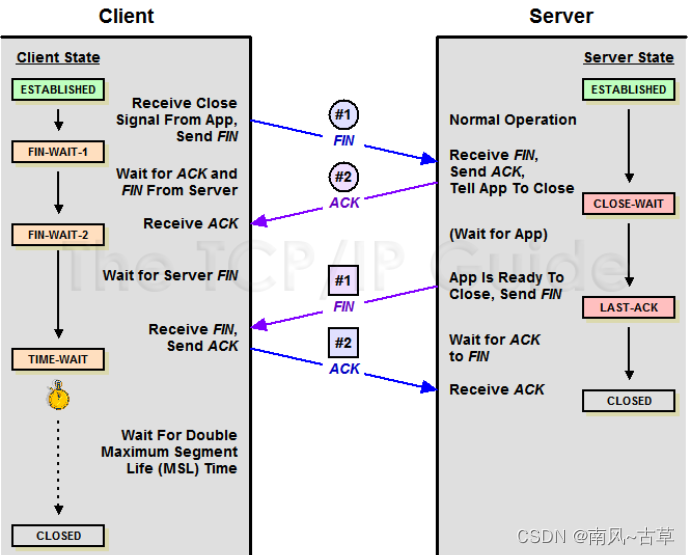Select "Tell App To Close" text
The image size is (690, 555).
(512, 188)
